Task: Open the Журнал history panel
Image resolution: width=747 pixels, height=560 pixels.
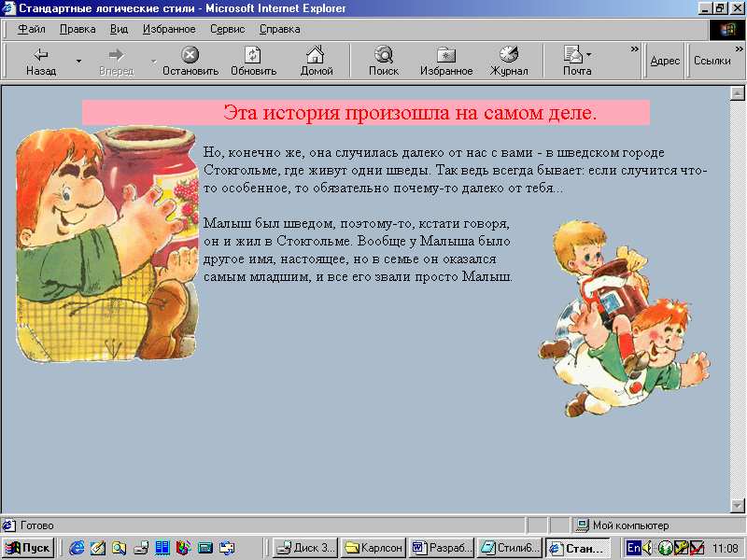Action: [x=509, y=61]
